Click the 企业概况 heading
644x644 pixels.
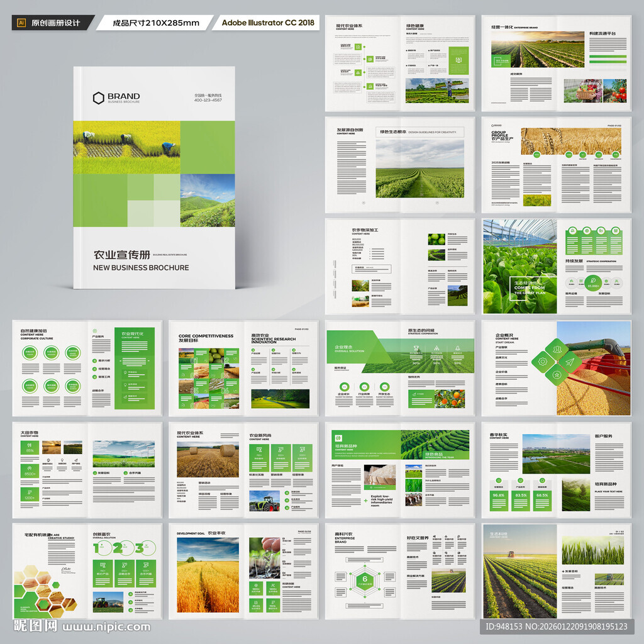pos(504,335)
